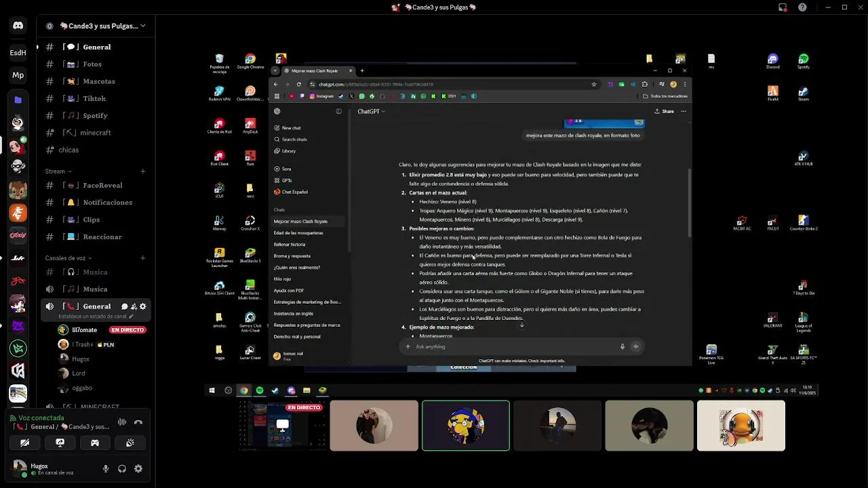
Task: Bookmark page with star in Chrome address bar
Action: (x=593, y=85)
